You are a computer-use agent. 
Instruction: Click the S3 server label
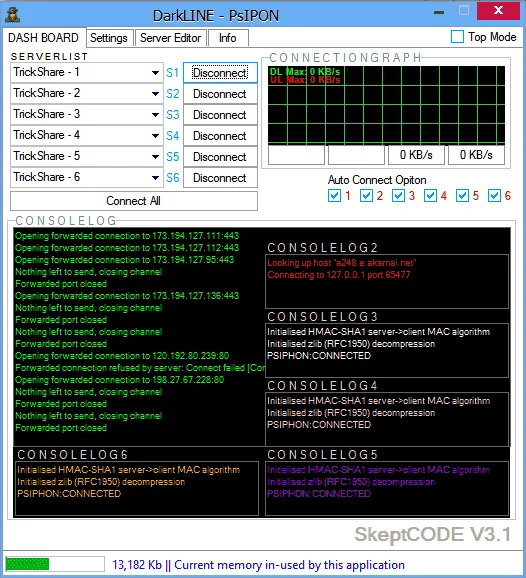click(x=173, y=115)
